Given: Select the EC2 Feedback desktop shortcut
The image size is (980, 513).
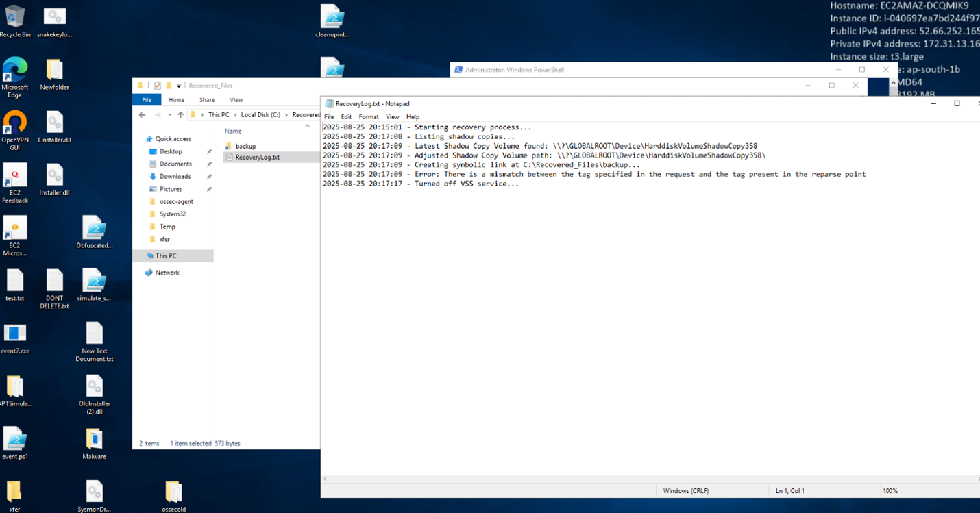Looking at the screenshot, I should 14,177.
